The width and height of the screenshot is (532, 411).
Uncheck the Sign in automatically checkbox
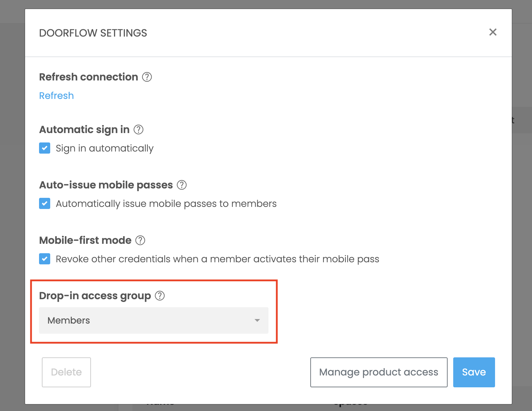[45, 148]
